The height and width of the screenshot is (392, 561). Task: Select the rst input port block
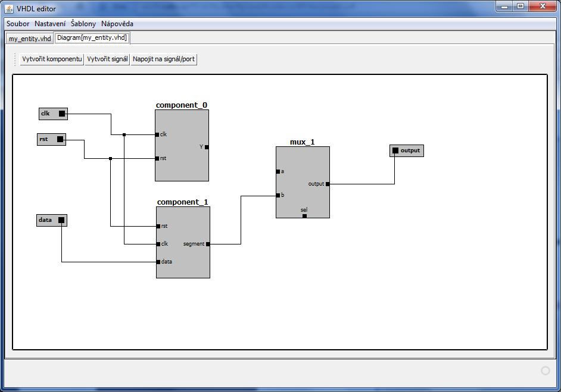pos(51,139)
